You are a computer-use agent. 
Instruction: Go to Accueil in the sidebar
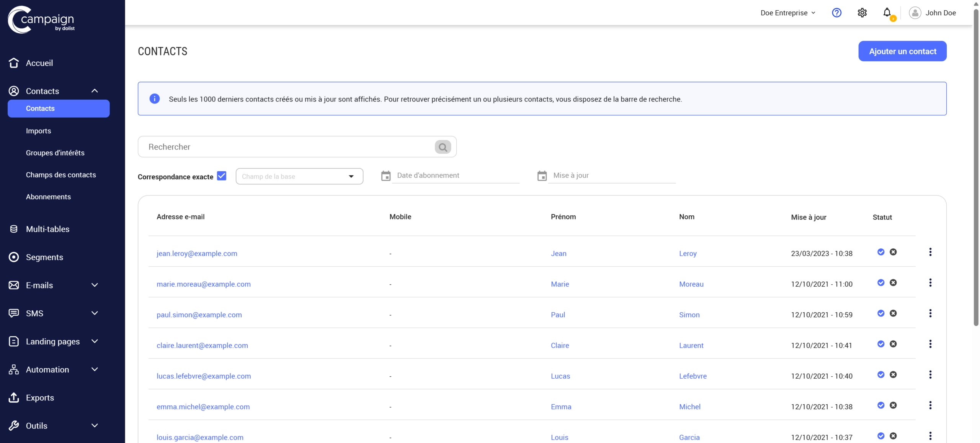(39, 63)
